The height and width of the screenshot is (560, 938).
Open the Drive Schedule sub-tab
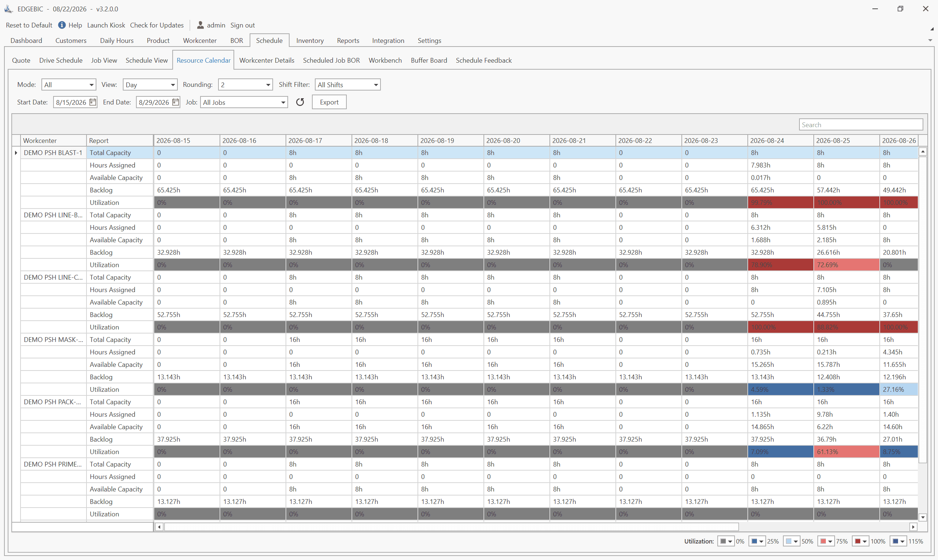pyautogui.click(x=61, y=60)
